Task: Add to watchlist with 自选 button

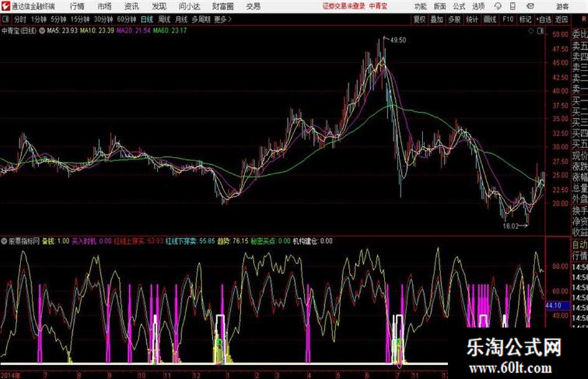Action: (x=543, y=19)
